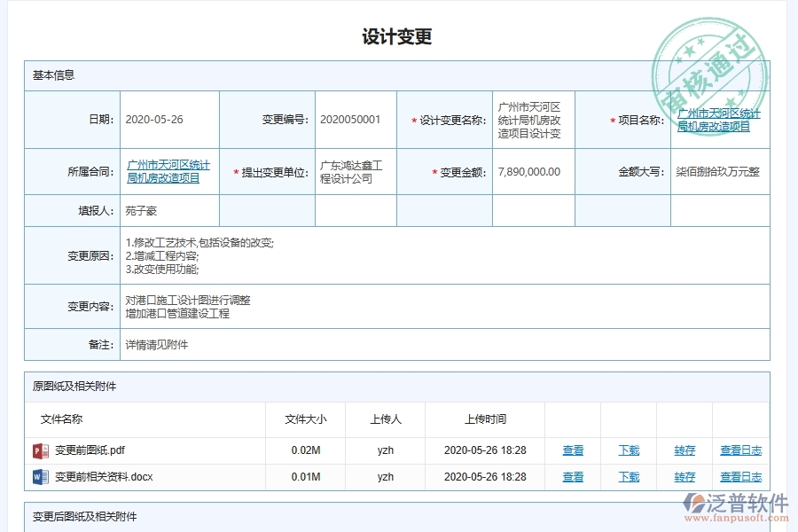Screen dimensions: 798x532
Task: 下载 the 变更前图纸.pdf file
Action: 628,450
